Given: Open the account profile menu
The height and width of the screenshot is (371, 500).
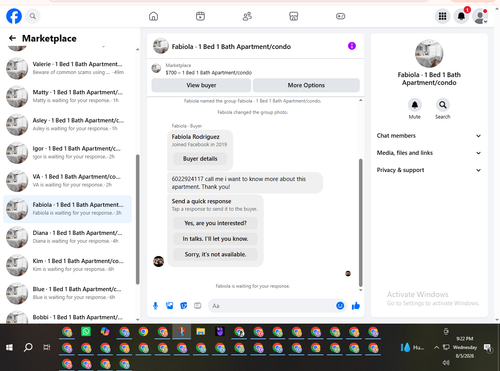Looking at the screenshot, I should click(x=480, y=16).
